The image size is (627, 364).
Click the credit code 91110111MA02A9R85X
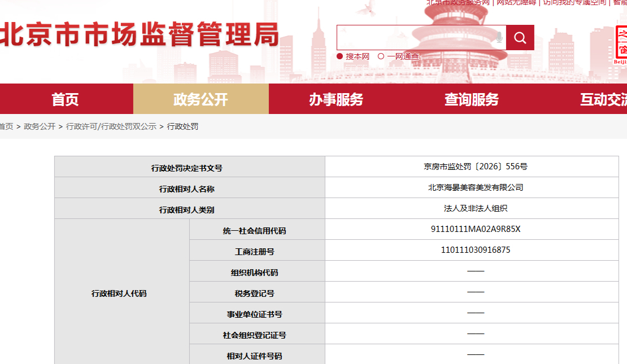[476, 229]
